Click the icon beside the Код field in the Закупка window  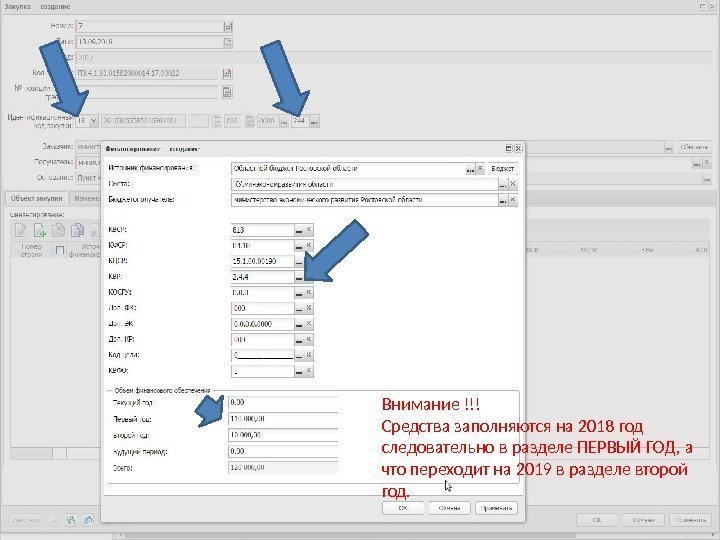coord(227,73)
